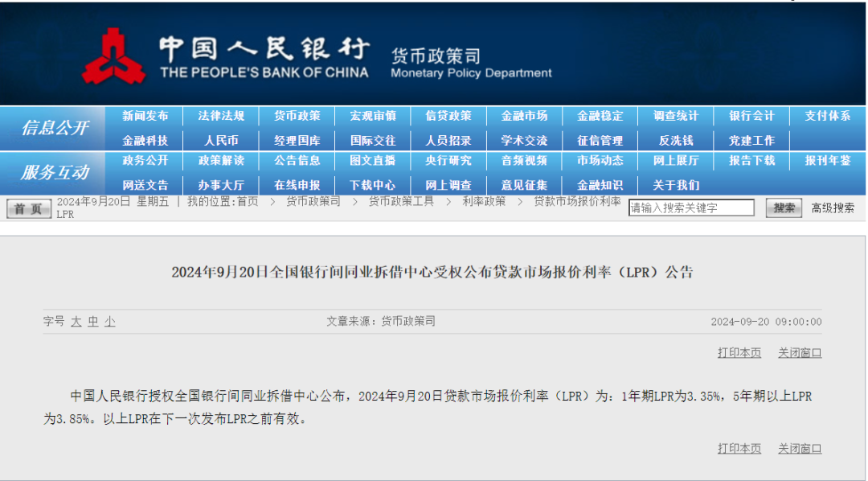Screen dimensions: 868x481
Task: Navigate to 关于我们
Action: click(x=677, y=184)
